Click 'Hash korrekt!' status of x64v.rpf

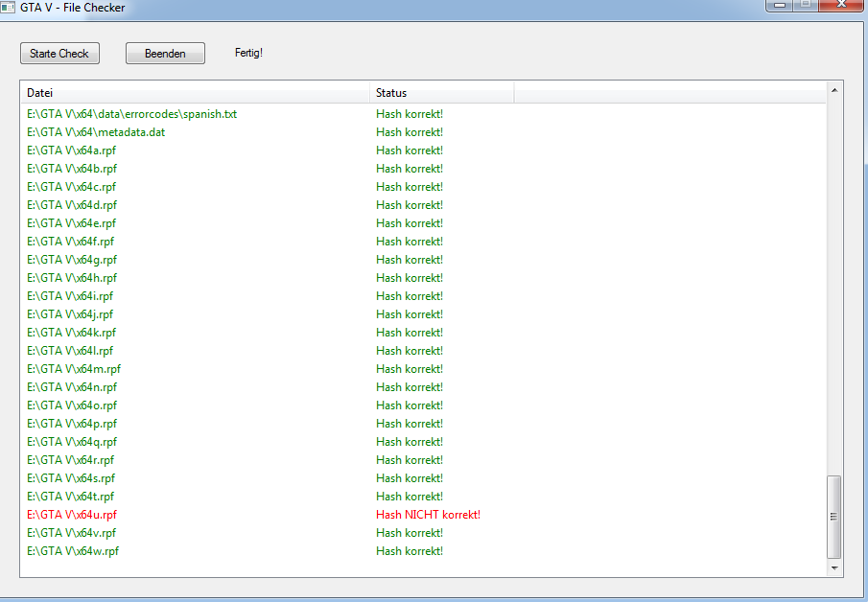410,533
